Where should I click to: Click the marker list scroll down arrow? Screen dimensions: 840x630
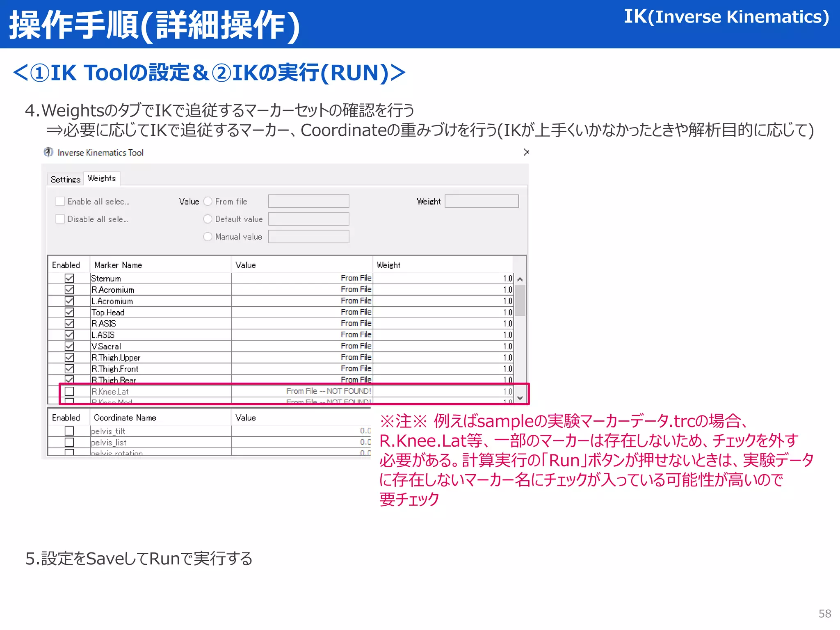click(x=520, y=398)
